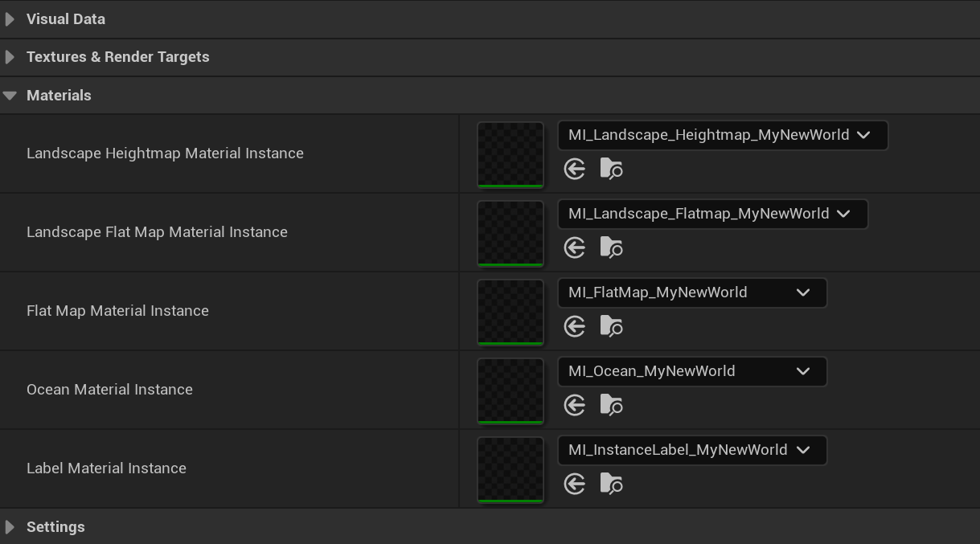This screenshot has height=544, width=980.
Task: Open the MI_Ocean_MyNewWorld asset dropdown
Action: 692,371
